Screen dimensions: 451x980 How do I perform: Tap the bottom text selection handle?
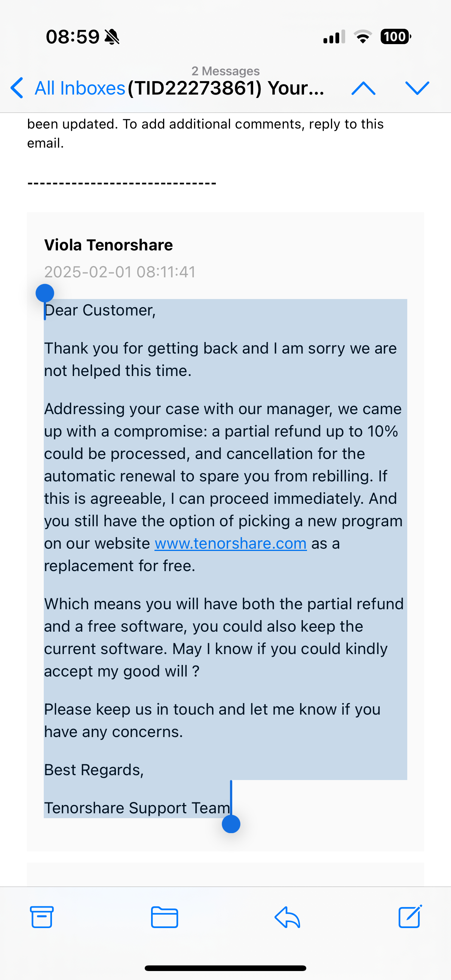[x=231, y=824]
